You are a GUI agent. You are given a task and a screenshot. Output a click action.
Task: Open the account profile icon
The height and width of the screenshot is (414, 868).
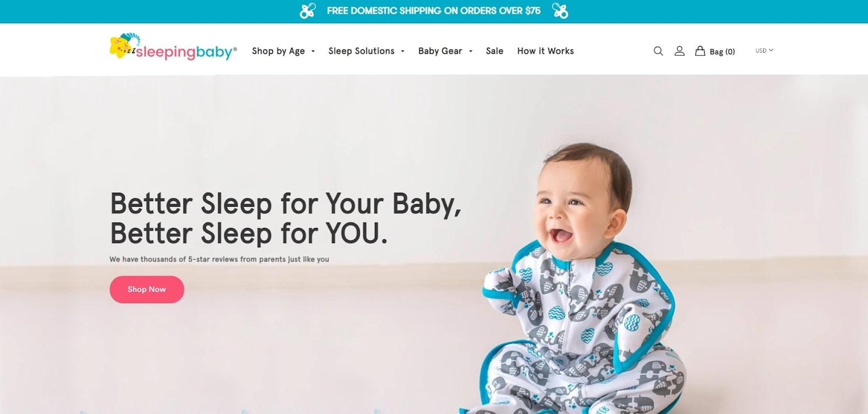[679, 51]
